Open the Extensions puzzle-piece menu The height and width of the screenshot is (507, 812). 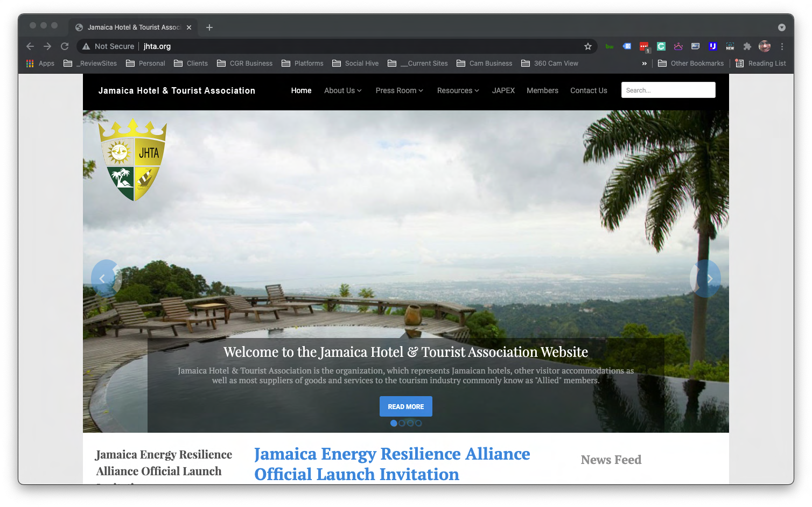[x=747, y=46]
